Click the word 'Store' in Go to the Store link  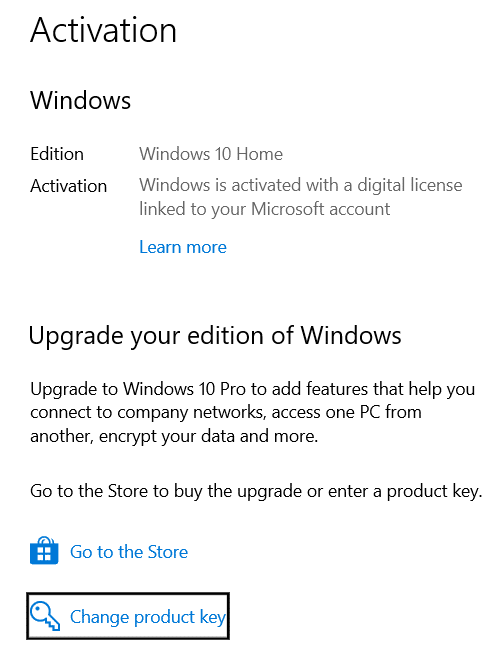coord(168,552)
